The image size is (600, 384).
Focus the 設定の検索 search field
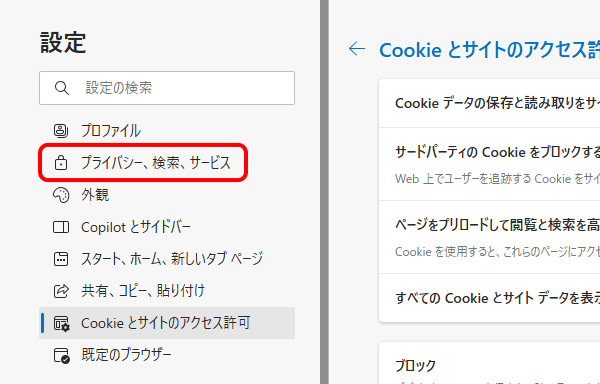(x=167, y=88)
